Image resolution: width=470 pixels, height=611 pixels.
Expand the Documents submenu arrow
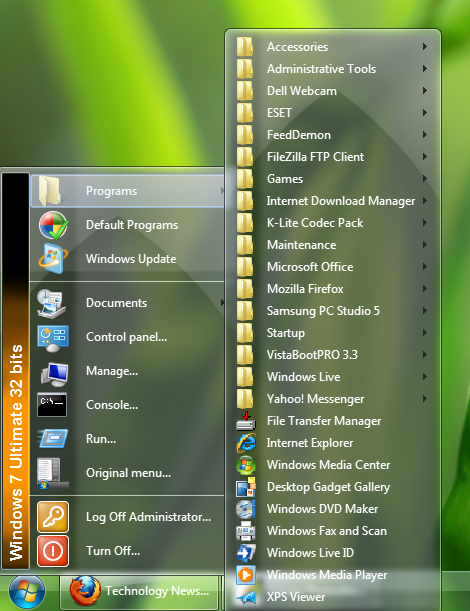click(222, 302)
